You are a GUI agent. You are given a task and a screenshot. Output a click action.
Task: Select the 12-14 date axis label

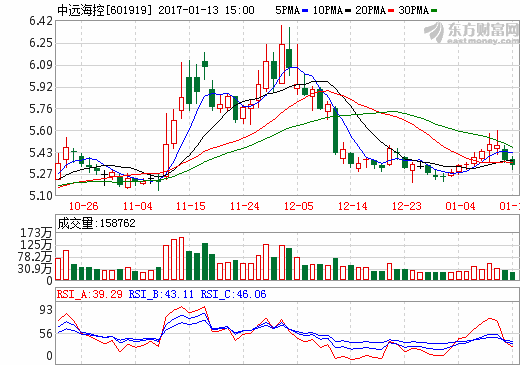click(353, 206)
